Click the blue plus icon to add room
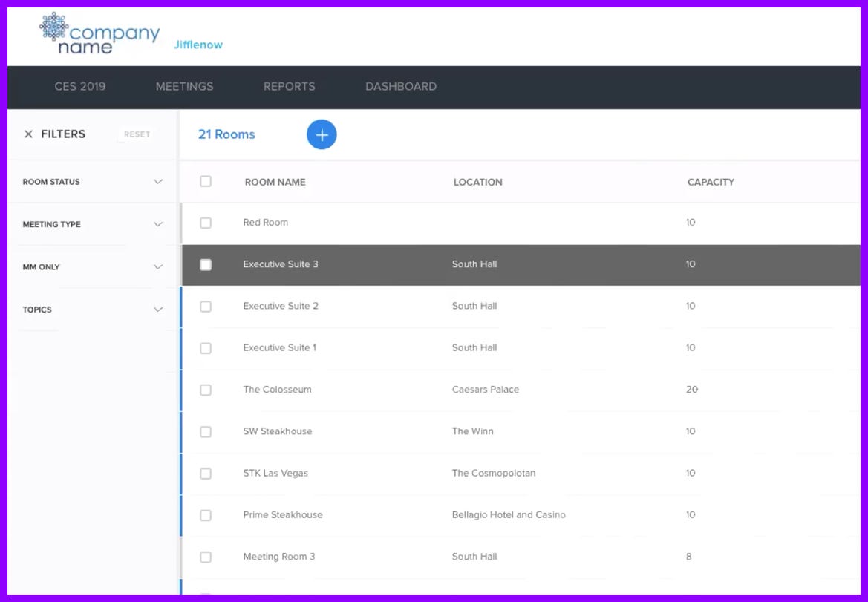Screen dimensions: 868x602 click(x=322, y=134)
